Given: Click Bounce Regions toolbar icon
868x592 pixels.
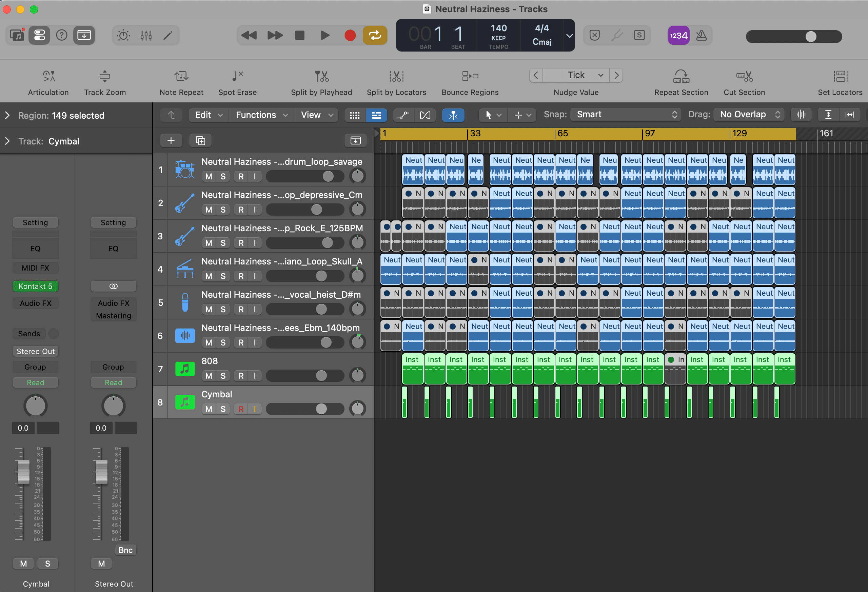Looking at the screenshot, I should pos(470,76).
